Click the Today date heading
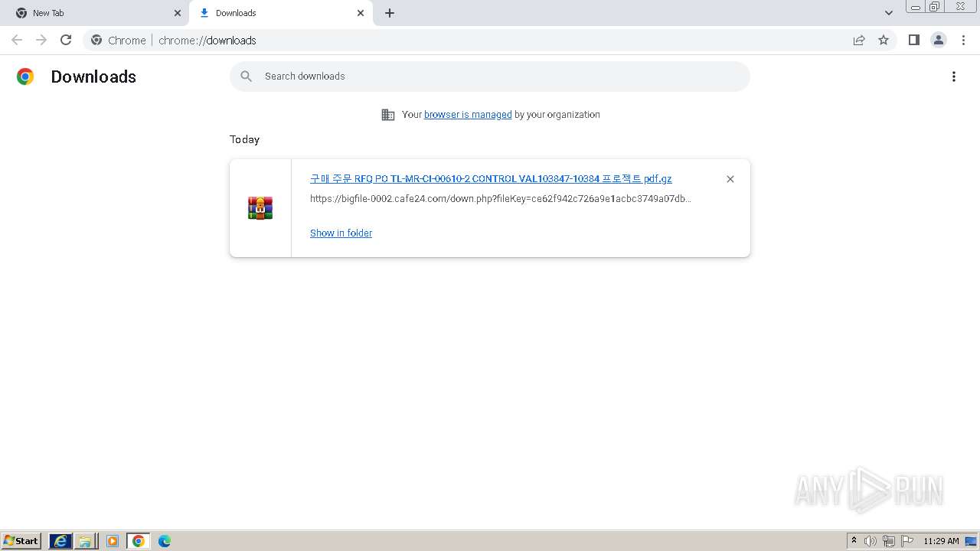 244,139
